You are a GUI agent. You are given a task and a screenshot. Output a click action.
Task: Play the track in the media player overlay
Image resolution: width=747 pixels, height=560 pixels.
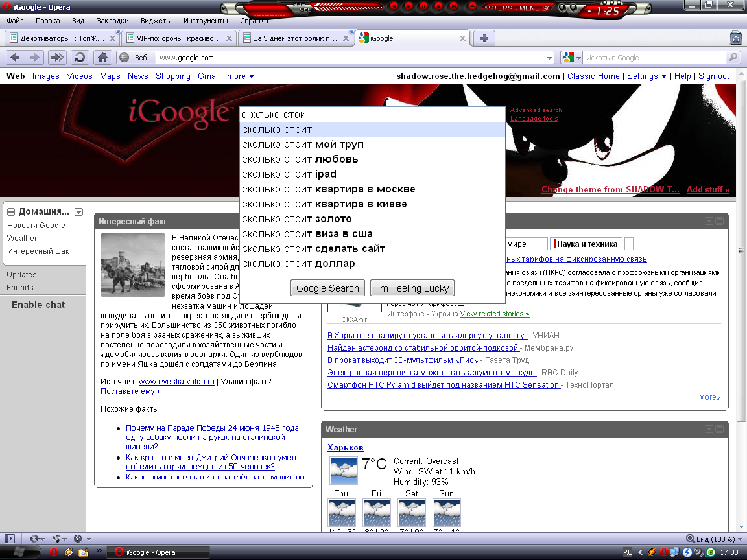point(409,6)
